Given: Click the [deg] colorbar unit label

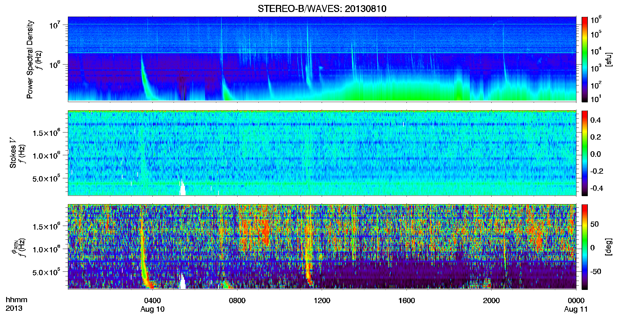Looking at the screenshot, I should tap(609, 247).
